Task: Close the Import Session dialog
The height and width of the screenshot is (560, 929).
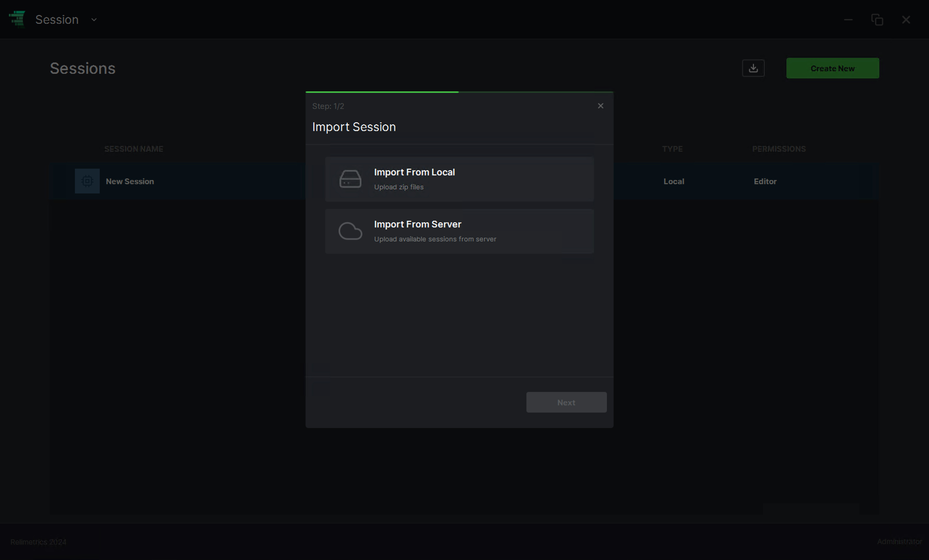Action: (x=601, y=106)
